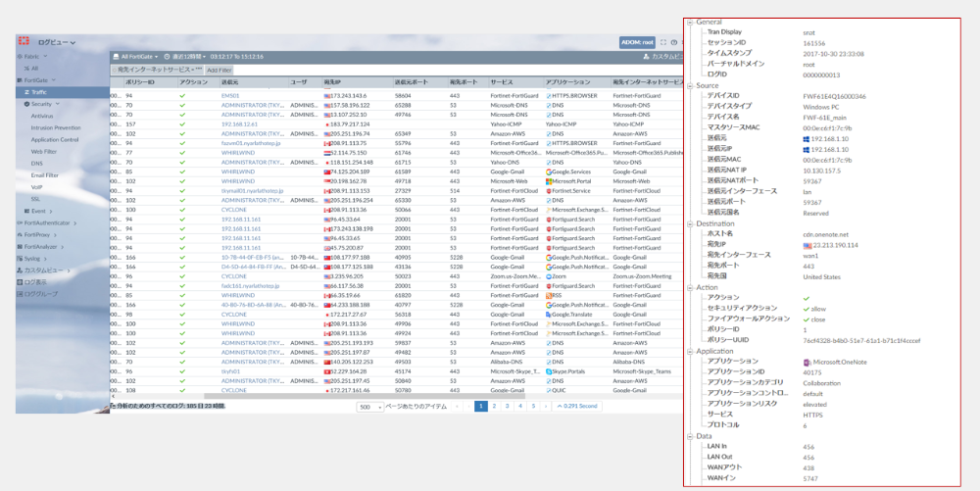Screen dimensions: 980x491
Task: Click the ロググループ icon in the sidebar
Action: coord(20,294)
